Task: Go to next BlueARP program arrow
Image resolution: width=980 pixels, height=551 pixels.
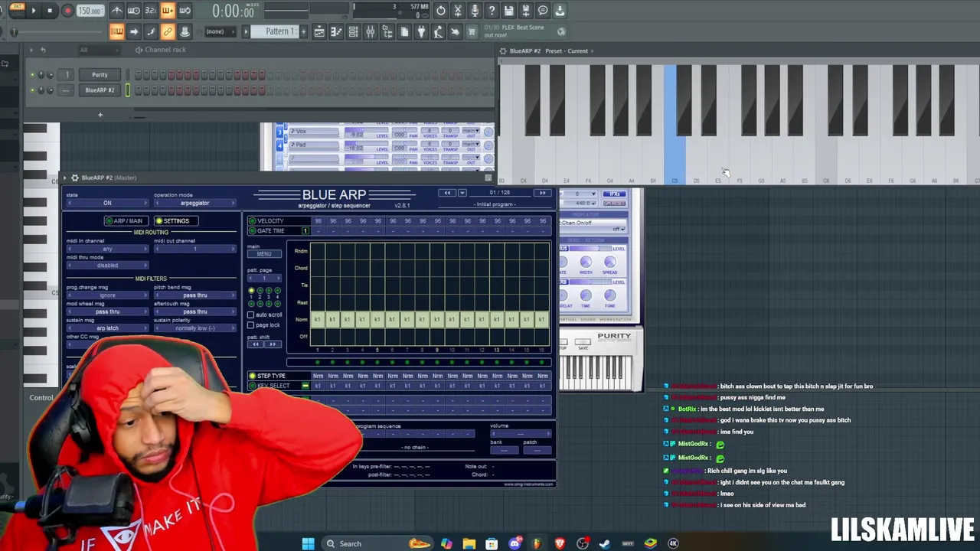Action: click(x=543, y=193)
